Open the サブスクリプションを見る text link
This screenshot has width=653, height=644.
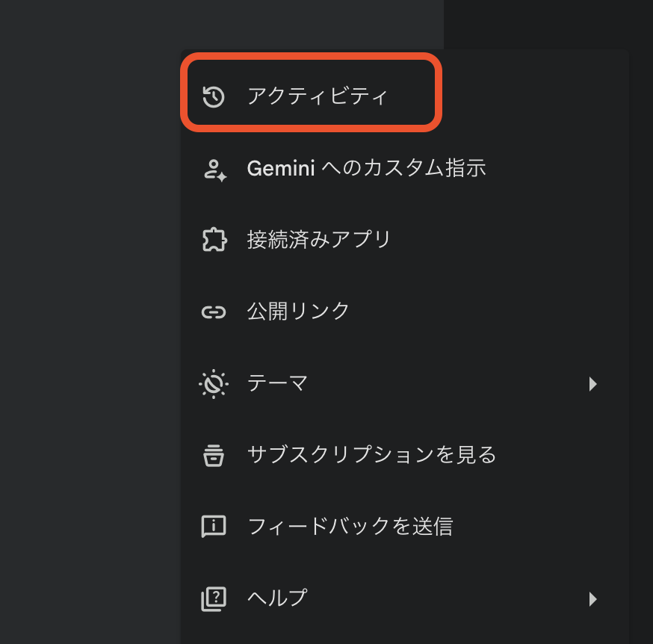pos(371,455)
